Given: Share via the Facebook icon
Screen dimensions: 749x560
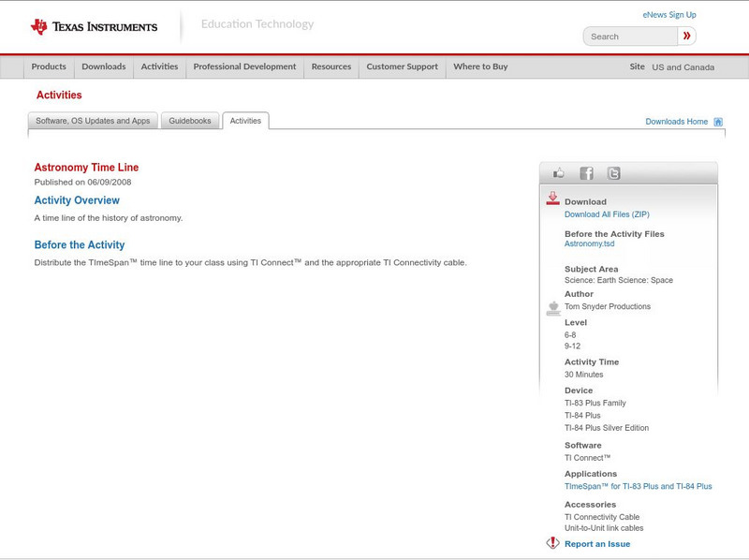Looking at the screenshot, I should click(586, 173).
